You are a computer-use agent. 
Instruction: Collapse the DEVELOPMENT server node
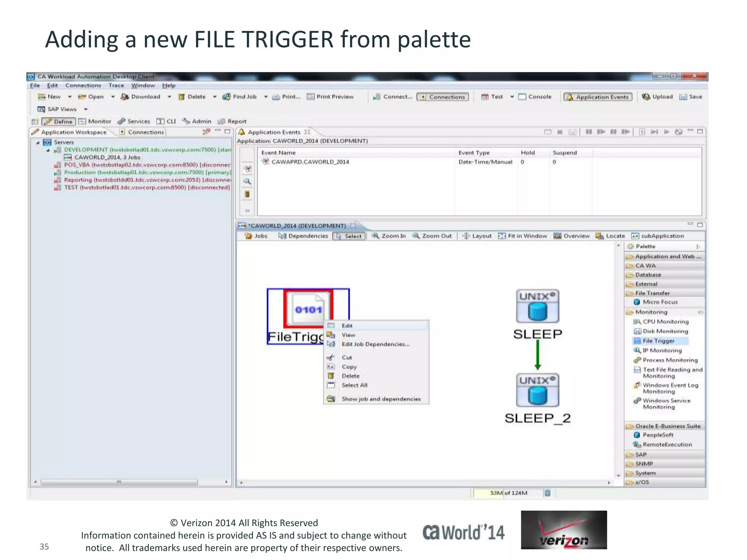(x=48, y=150)
